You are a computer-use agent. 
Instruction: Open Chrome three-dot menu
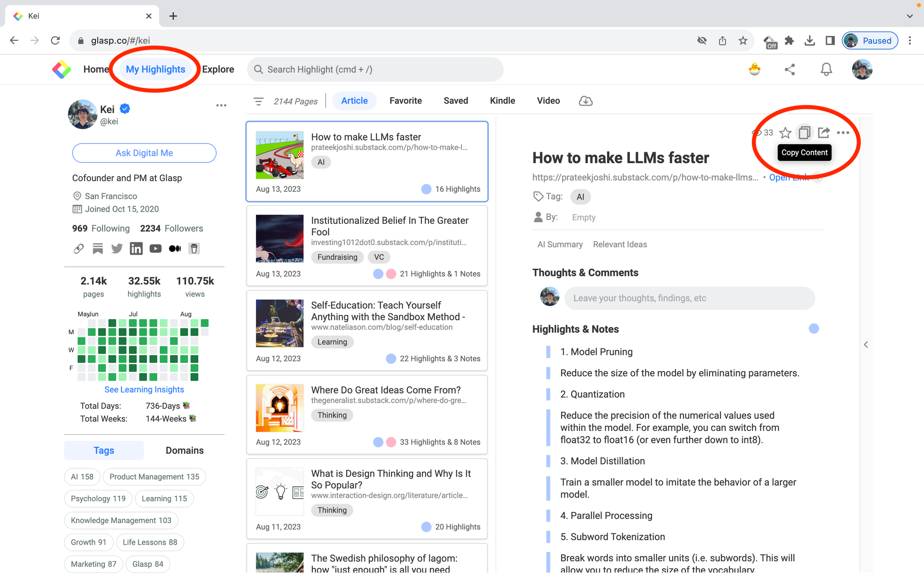pos(910,41)
